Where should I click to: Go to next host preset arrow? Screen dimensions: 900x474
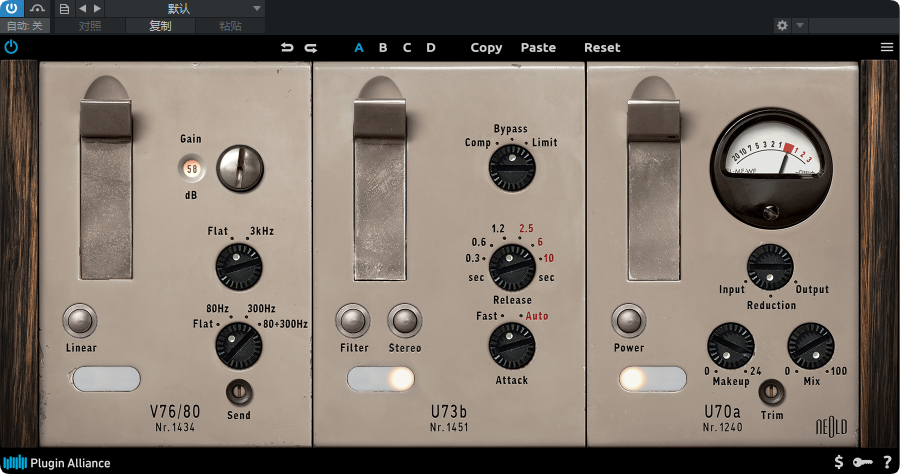(x=98, y=9)
